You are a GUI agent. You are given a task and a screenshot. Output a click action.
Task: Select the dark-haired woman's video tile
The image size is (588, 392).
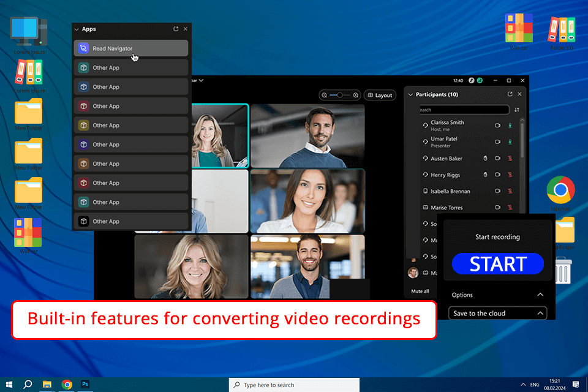coord(307,201)
